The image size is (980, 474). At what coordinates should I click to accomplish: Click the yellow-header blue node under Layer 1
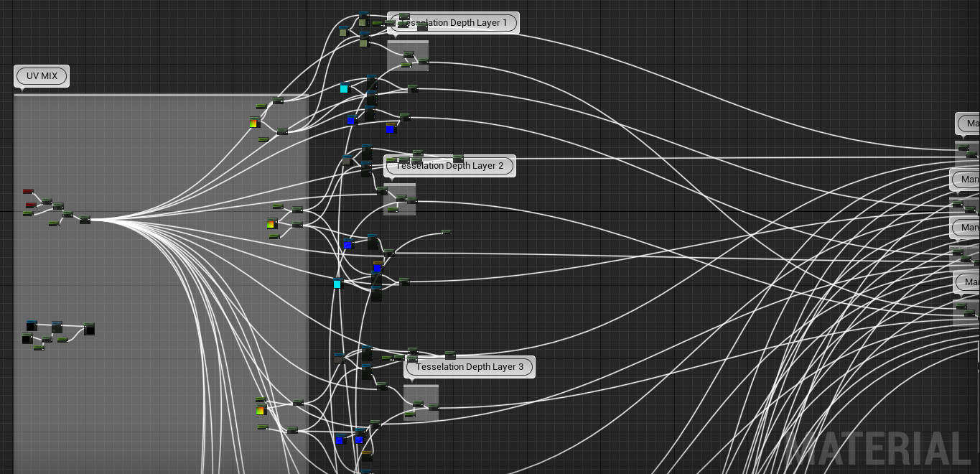(x=390, y=129)
